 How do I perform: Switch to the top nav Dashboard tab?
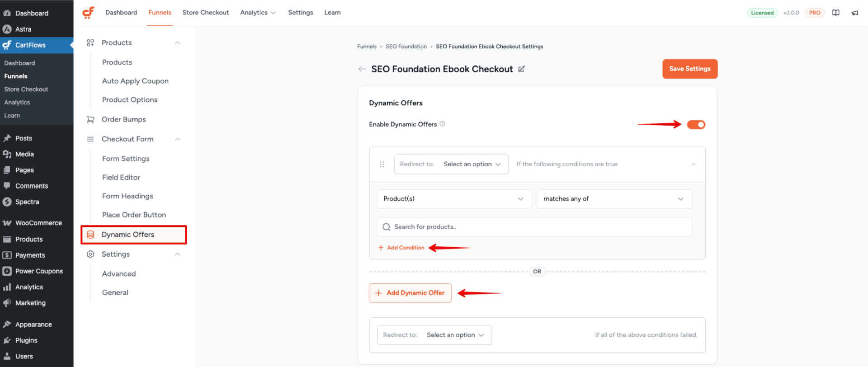point(121,13)
